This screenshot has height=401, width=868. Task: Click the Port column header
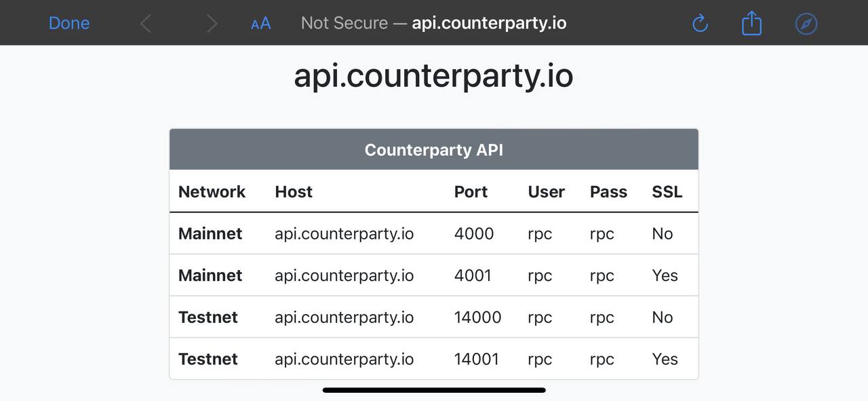pyautogui.click(x=471, y=191)
